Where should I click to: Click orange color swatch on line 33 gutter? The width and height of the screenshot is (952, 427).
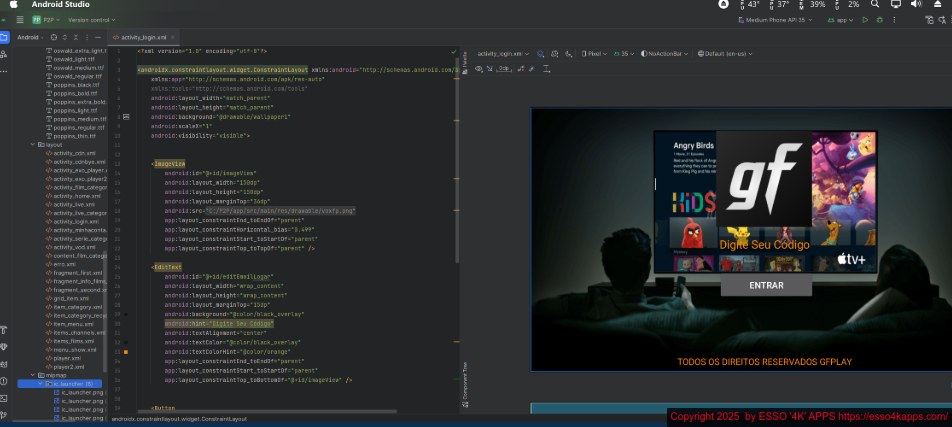click(x=126, y=352)
